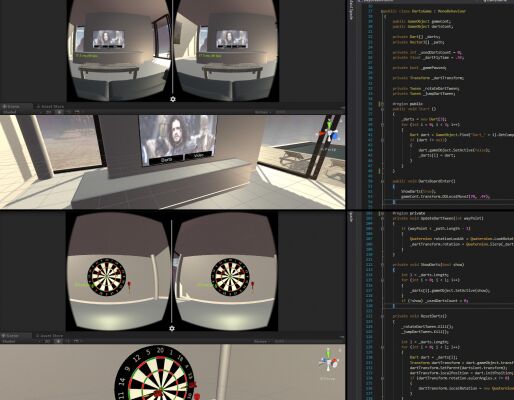Click _rotateDartTween.Kill() code line
The image size is (514, 400).
[x=427, y=327]
